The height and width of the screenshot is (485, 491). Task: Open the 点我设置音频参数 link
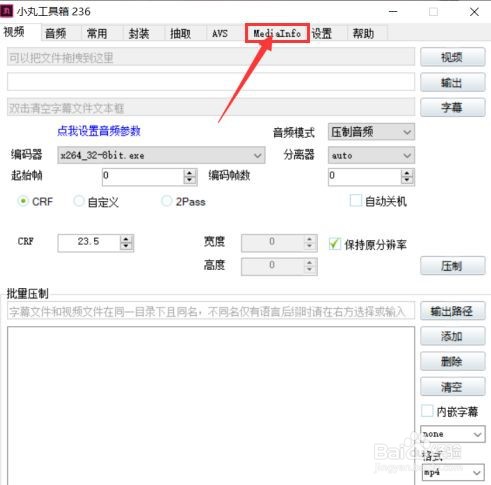(x=99, y=131)
